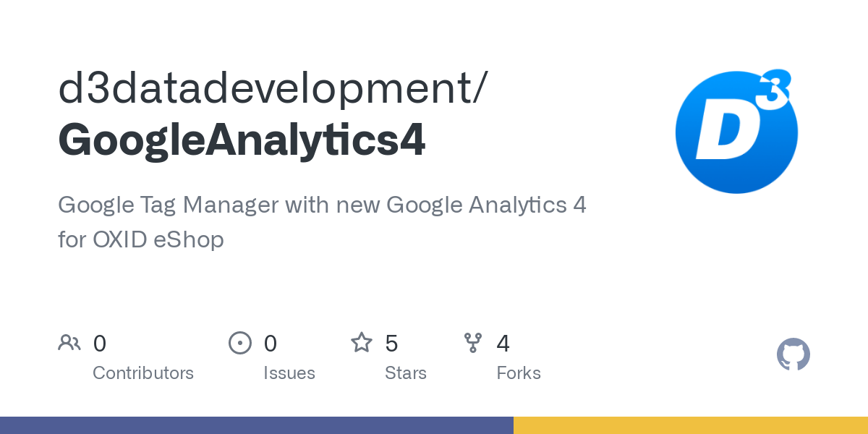The width and height of the screenshot is (868, 434).
Task: Click the Contributors label text
Action: pyautogui.click(x=143, y=373)
